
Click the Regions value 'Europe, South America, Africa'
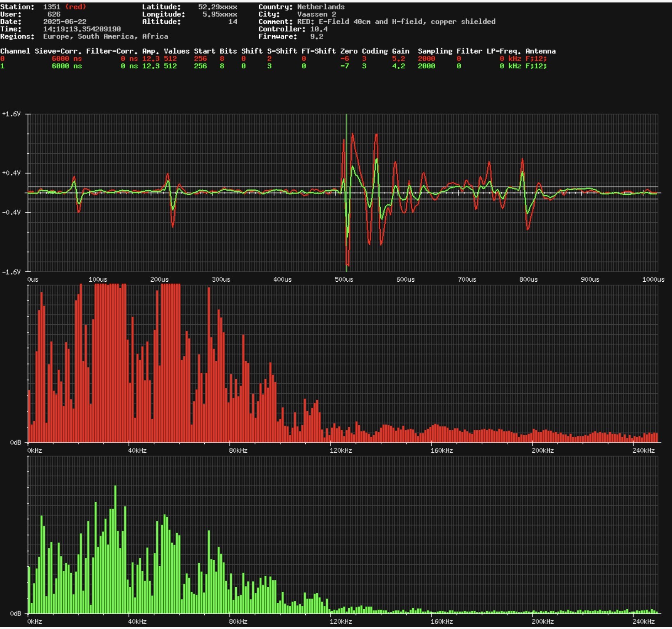[105, 36]
